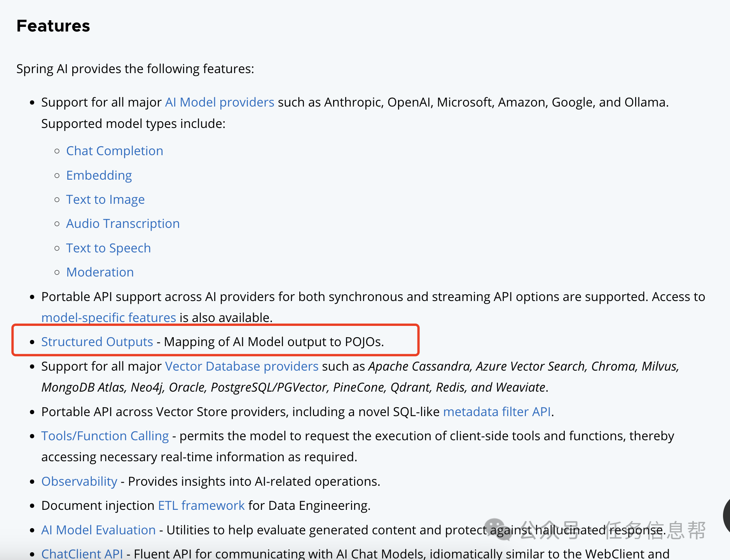730x560 pixels.
Task: Click 'for Data Engineering.' text
Action: (x=309, y=506)
